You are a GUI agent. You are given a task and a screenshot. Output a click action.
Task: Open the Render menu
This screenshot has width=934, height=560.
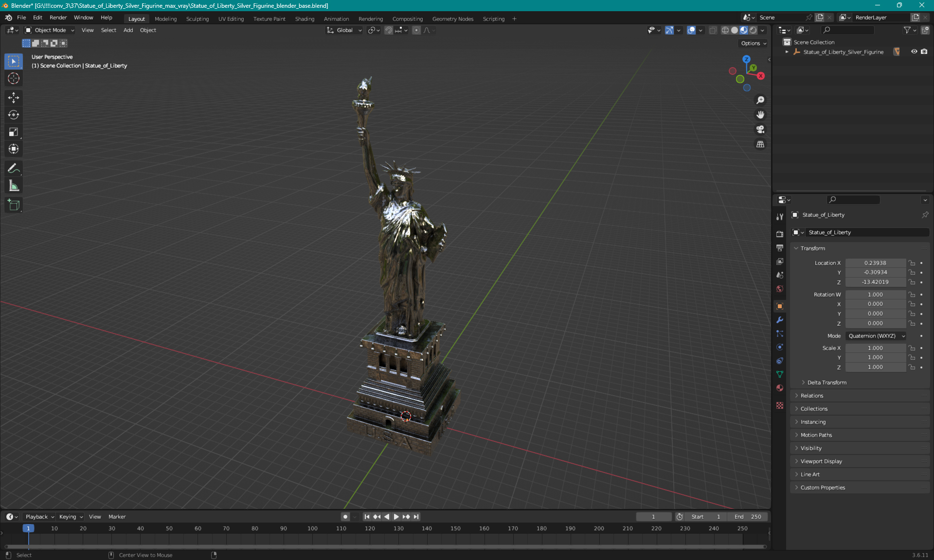pos(58,17)
